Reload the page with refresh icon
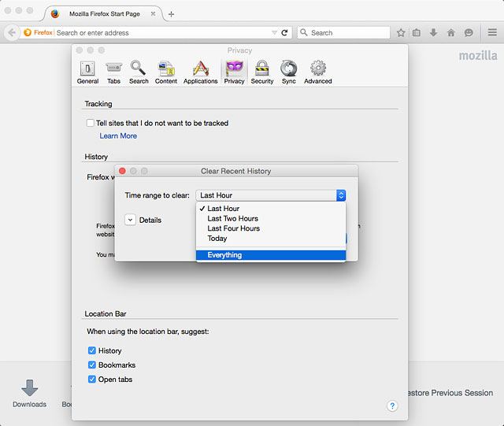This screenshot has height=426, width=504. pyautogui.click(x=284, y=32)
